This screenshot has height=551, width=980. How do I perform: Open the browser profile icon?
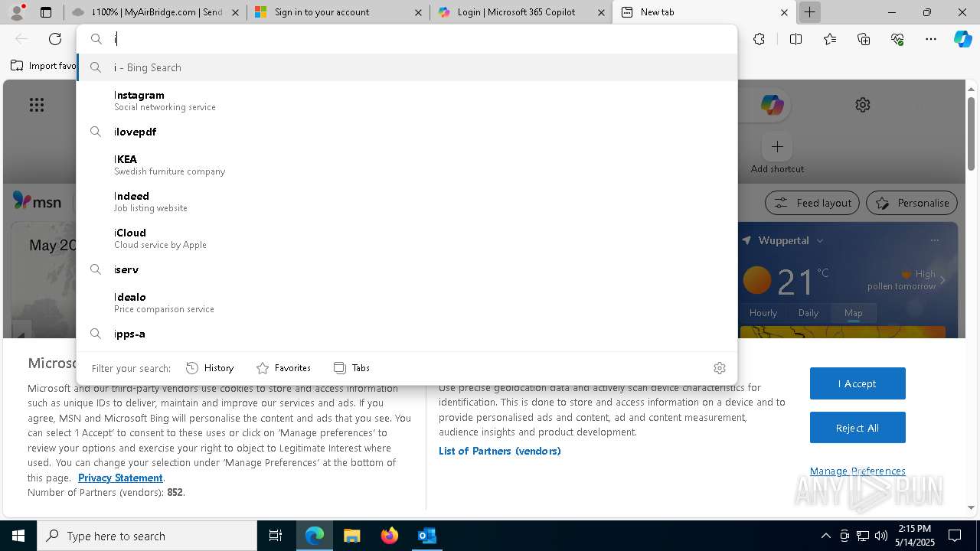click(17, 12)
